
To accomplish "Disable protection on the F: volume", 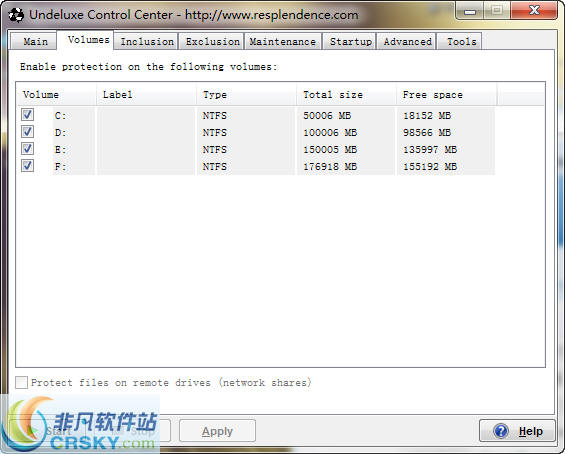I will coord(27,166).
